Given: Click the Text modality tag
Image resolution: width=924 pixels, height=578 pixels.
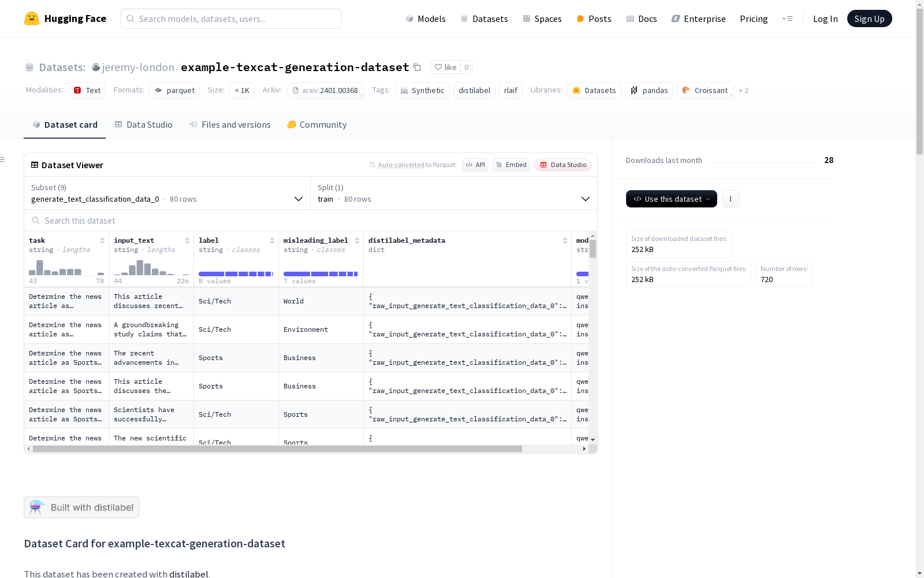Looking at the screenshot, I should (x=87, y=90).
